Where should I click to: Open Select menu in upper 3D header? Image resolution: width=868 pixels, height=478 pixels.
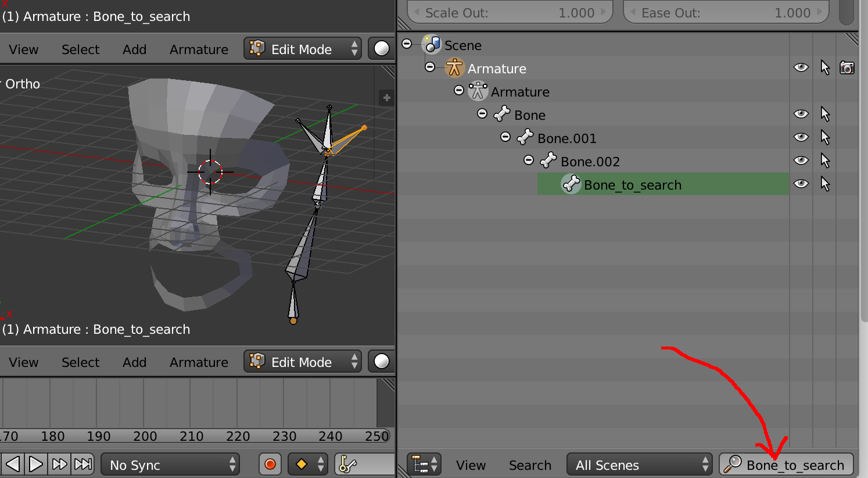pos(81,49)
